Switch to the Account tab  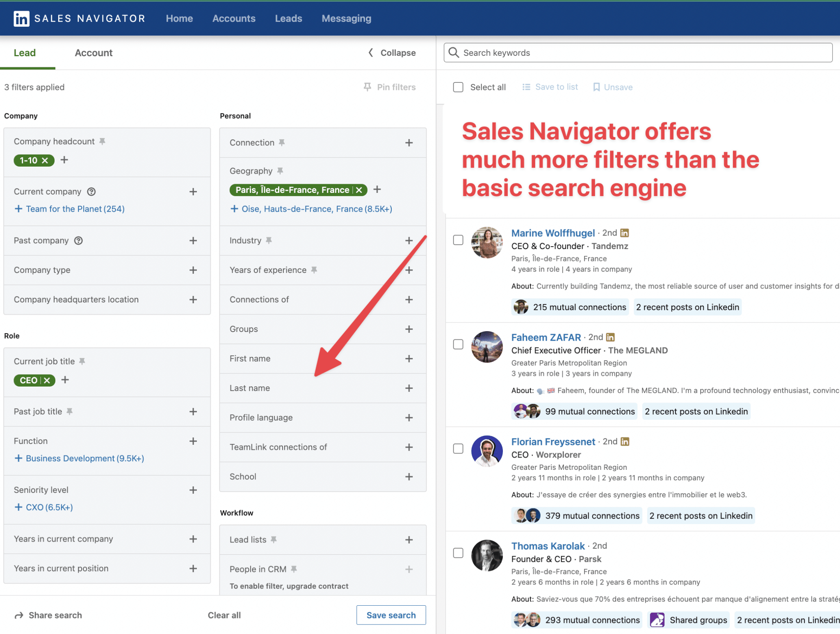pos(94,53)
